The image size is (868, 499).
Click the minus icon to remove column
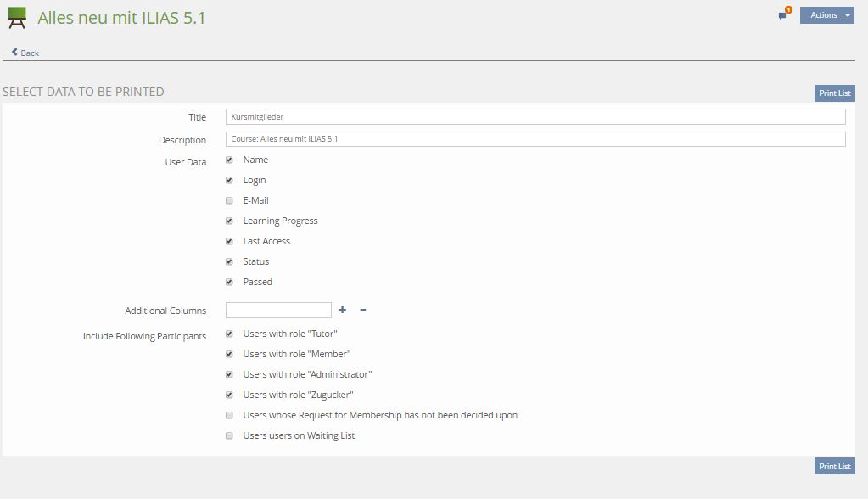363,311
